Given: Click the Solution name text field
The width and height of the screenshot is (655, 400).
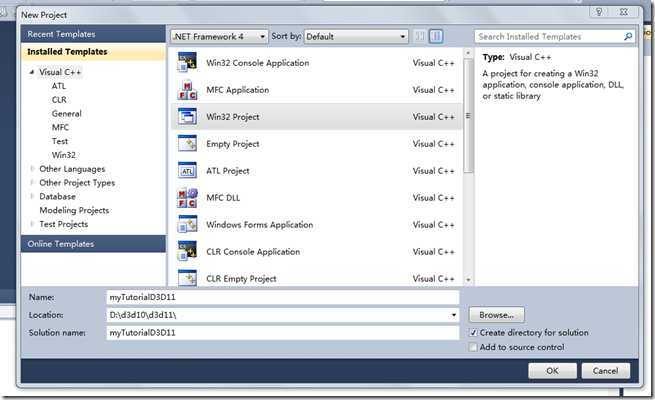Looking at the screenshot, I should tap(283, 333).
